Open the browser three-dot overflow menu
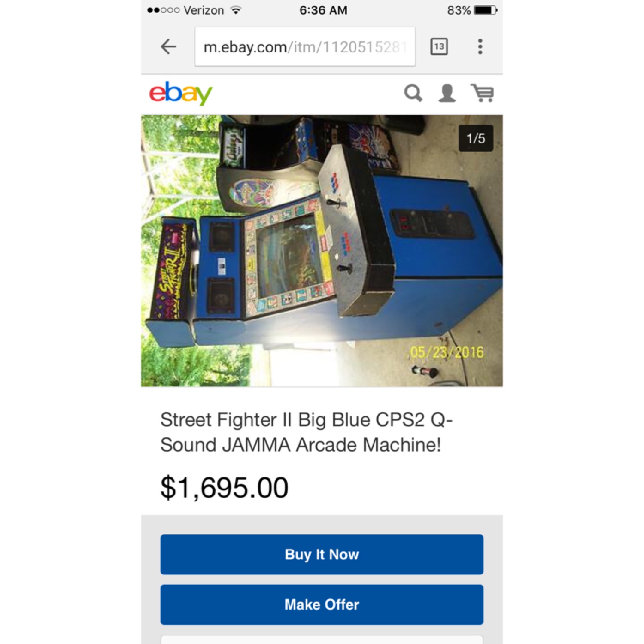This screenshot has width=644, height=644. click(480, 46)
